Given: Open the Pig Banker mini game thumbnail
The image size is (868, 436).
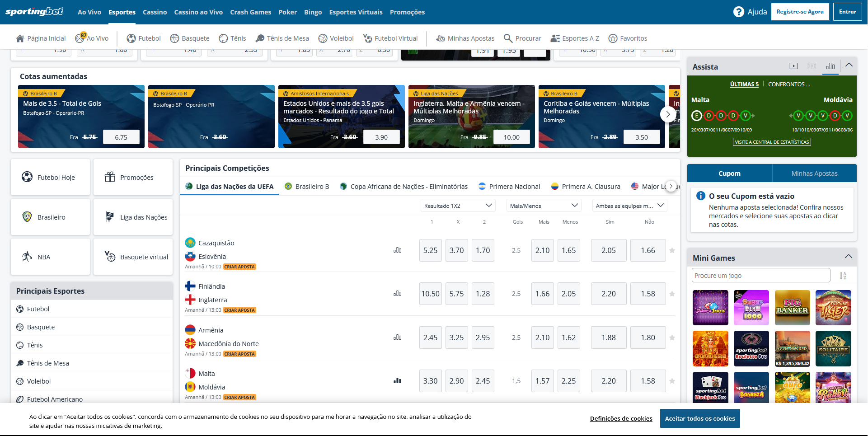Looking at the screenshot, I should click(x=792, y=308).
